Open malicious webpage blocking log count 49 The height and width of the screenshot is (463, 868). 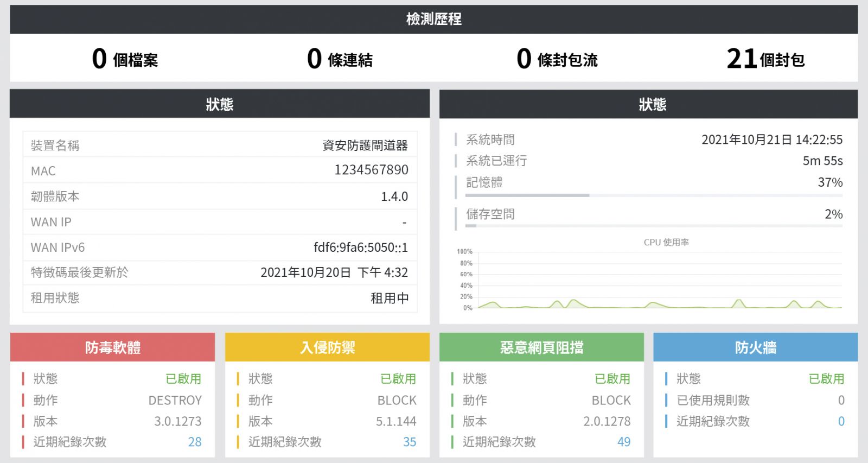click(x=624, y=442)
